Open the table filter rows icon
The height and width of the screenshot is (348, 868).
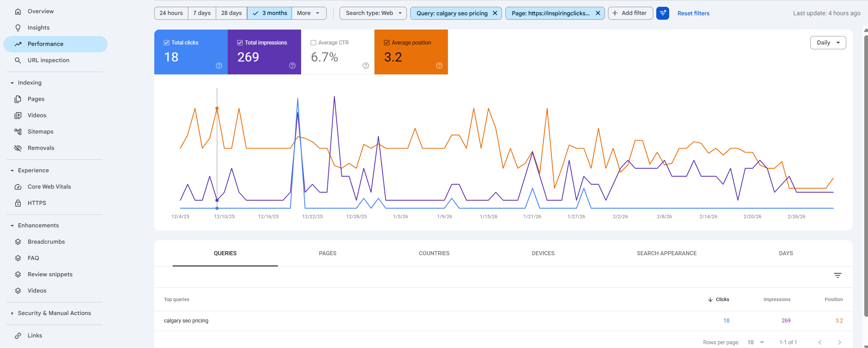(837, 275)
